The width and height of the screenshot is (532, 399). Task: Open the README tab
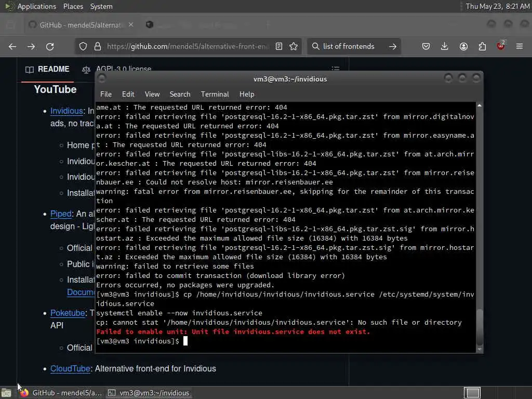(47, 69)
